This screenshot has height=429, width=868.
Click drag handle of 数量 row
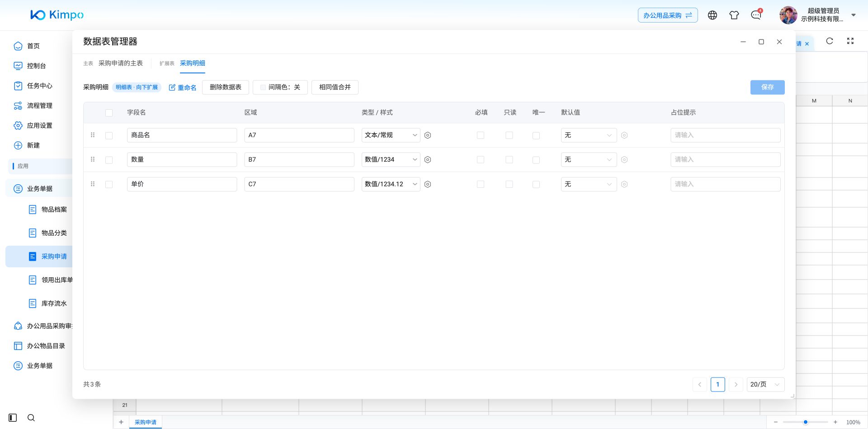click(x=93, y=159)
